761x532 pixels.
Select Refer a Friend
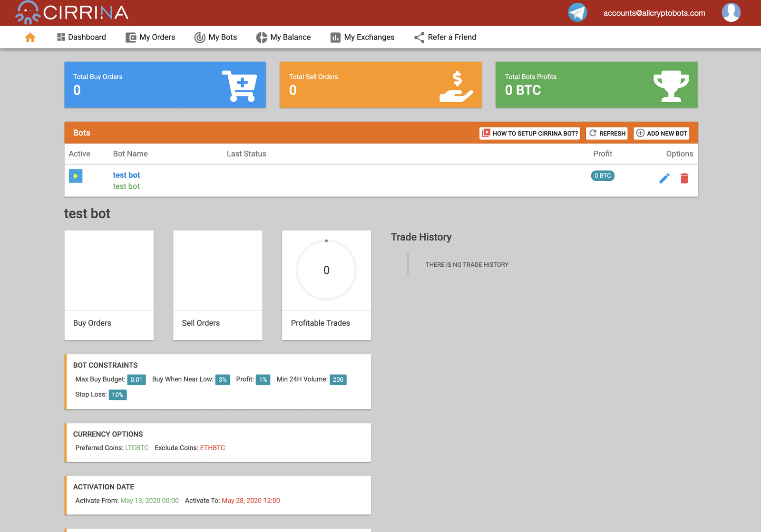point(445,37)
